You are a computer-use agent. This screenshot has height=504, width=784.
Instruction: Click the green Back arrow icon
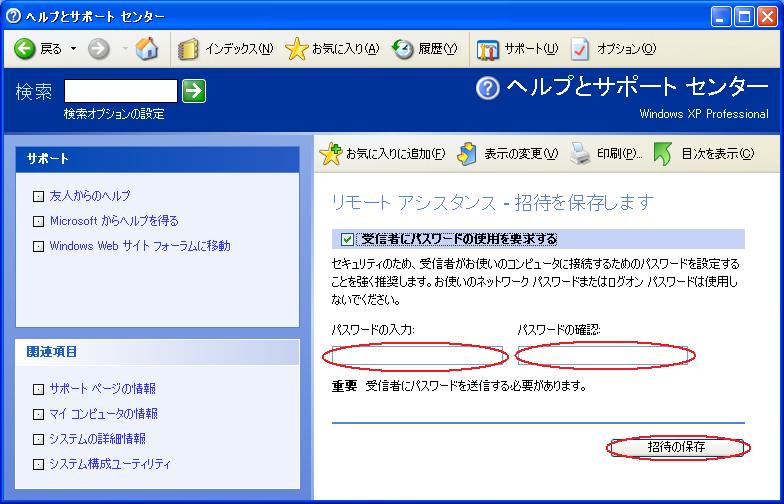(25, 49)
